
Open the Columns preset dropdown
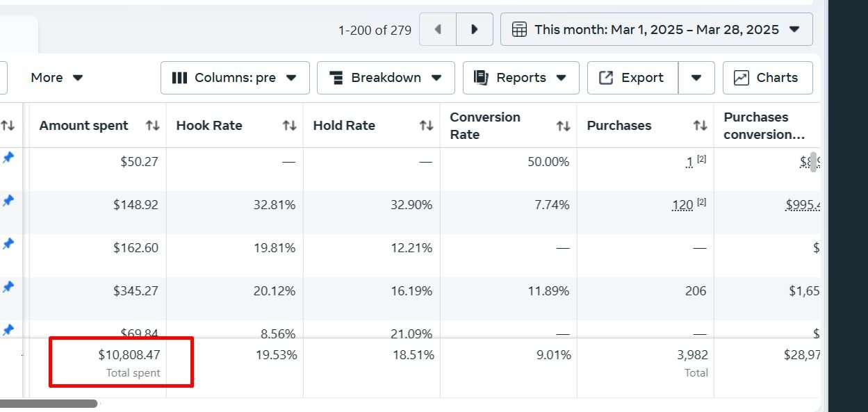point(235,78)
